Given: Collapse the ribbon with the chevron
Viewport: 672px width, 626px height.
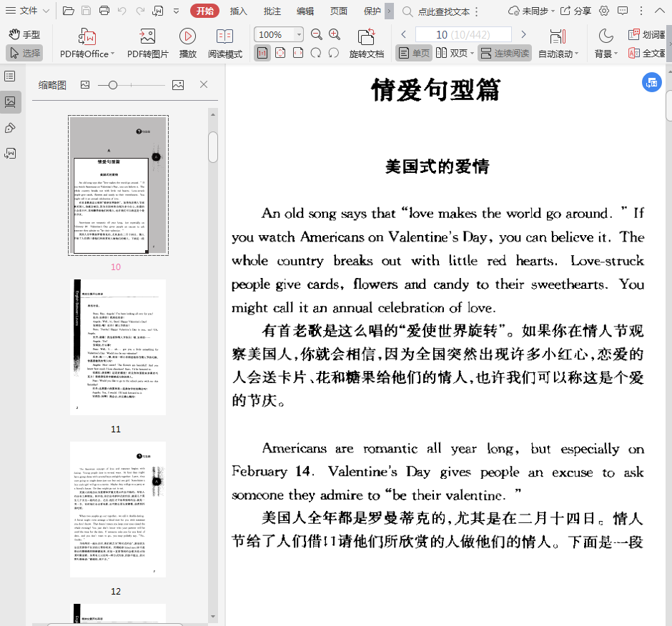Looking at the screenshot, I should click(x=660, y=11).
